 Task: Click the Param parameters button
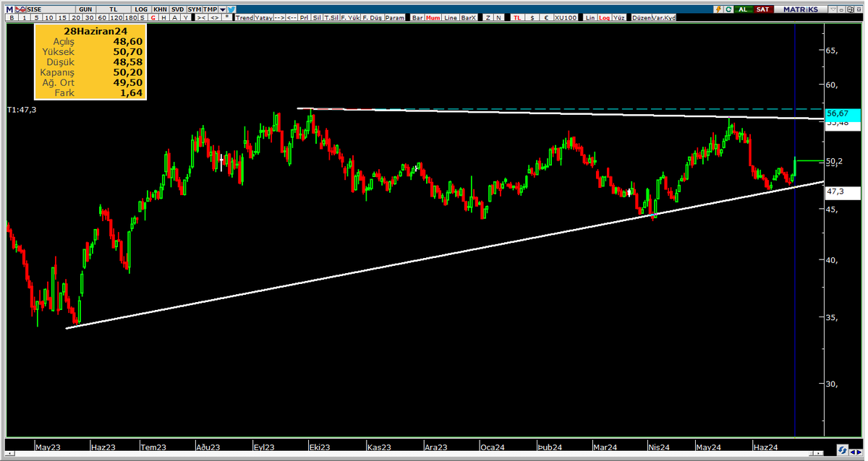click(395, 17)
